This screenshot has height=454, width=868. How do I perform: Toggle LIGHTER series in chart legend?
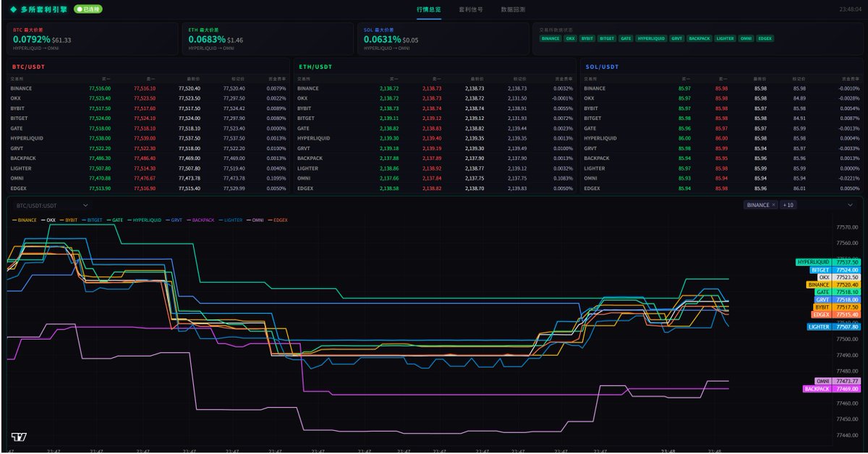pyautogui.click(x=231, y=220)
